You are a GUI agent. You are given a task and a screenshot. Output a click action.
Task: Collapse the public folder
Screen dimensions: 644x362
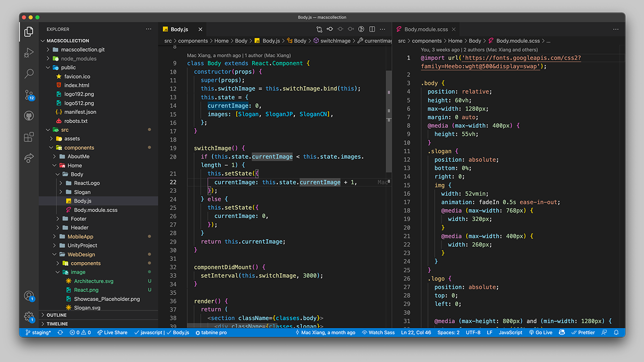click(99, 67)
